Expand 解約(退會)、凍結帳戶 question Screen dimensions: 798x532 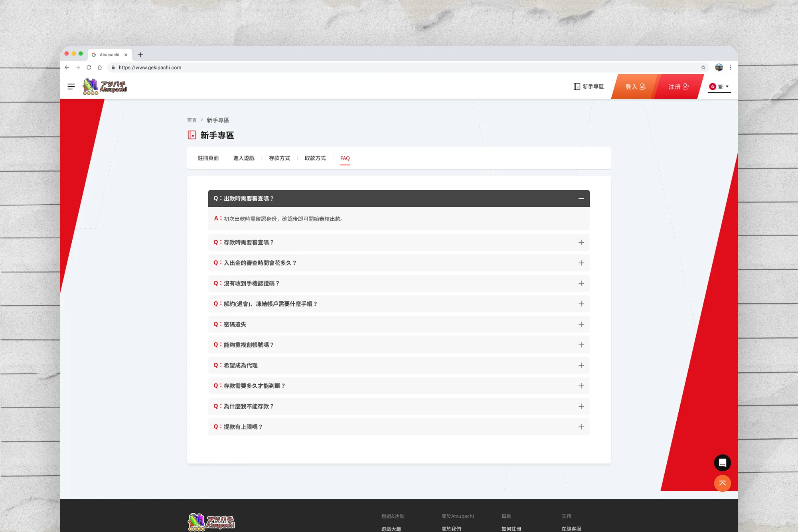click(399, 304)
